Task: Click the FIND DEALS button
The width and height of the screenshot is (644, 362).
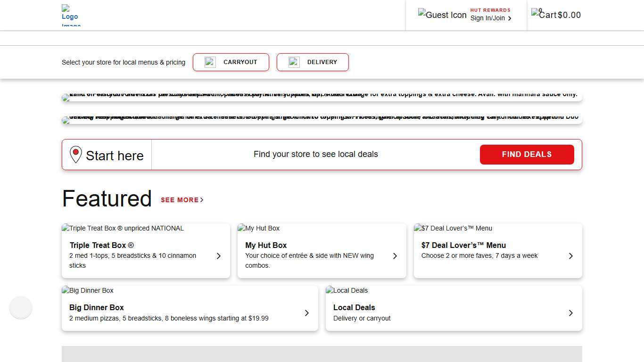Action: pos(527,154)
